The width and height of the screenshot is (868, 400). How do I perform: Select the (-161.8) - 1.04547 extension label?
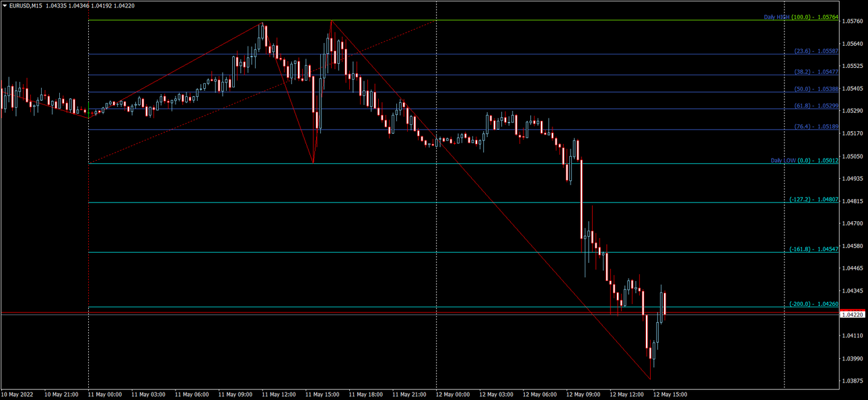pyautogui.click(x=813, y=249)
